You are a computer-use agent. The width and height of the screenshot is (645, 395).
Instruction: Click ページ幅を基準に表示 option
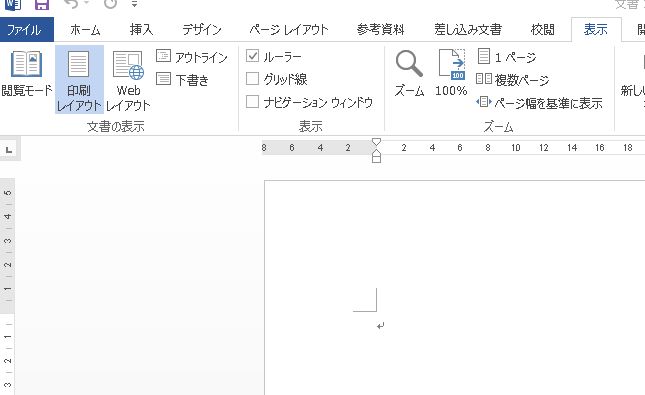click(540, 102)
